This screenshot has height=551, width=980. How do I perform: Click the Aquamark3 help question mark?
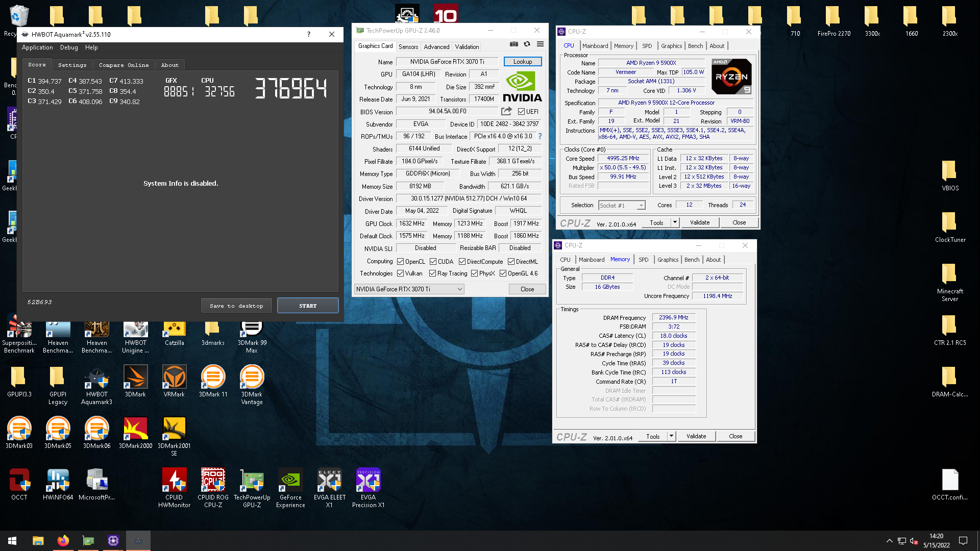[x=308, y=34]
